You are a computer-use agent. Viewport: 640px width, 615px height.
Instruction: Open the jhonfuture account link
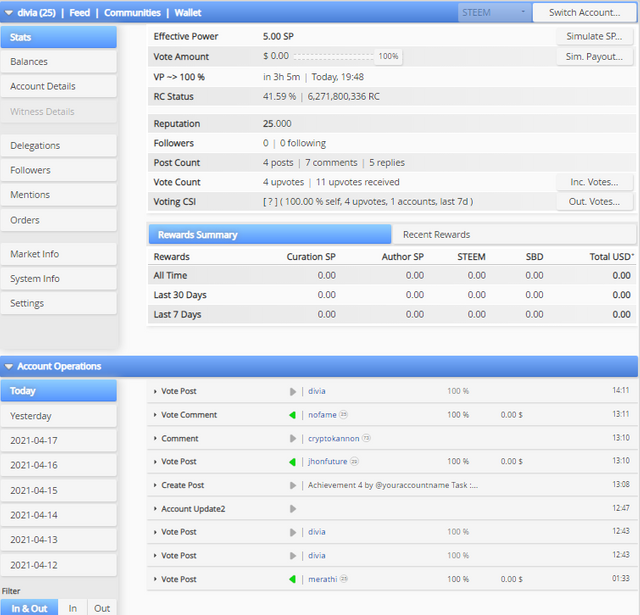tap(327, 462)
